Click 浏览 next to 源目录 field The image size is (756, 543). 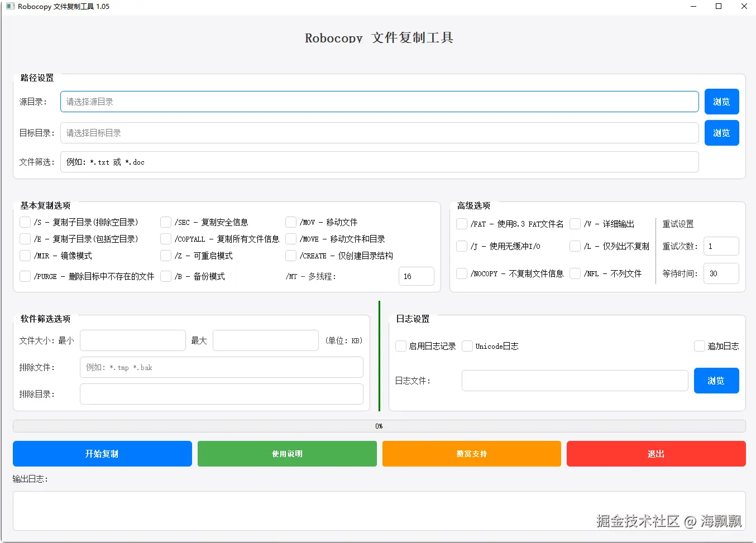point(721,102)
